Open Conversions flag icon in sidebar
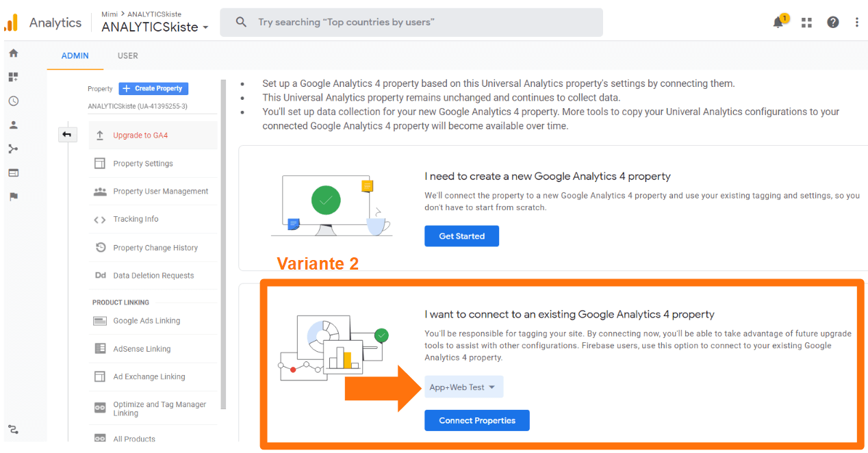Viewport: 868px width, 453px height. 14,197
